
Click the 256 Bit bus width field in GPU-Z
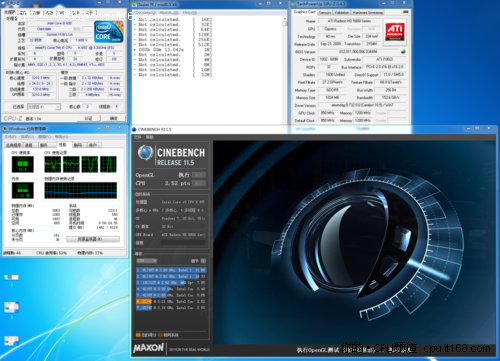390,90
